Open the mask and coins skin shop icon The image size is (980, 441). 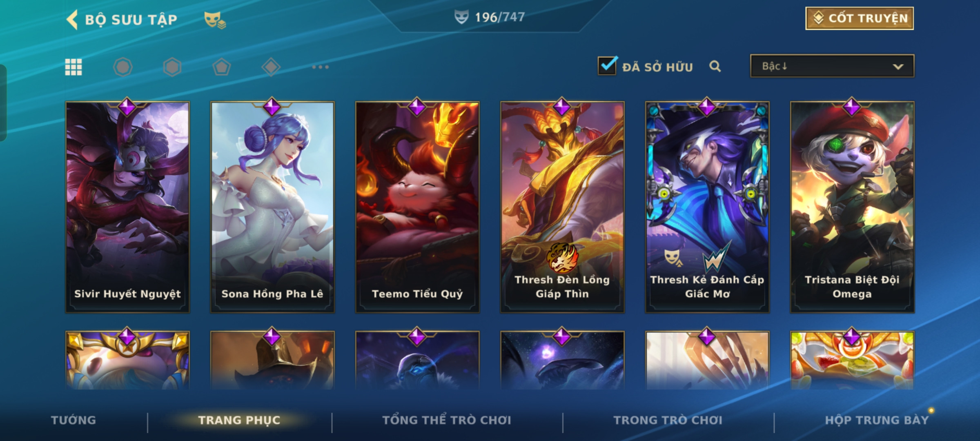click(x=215, y=20)
